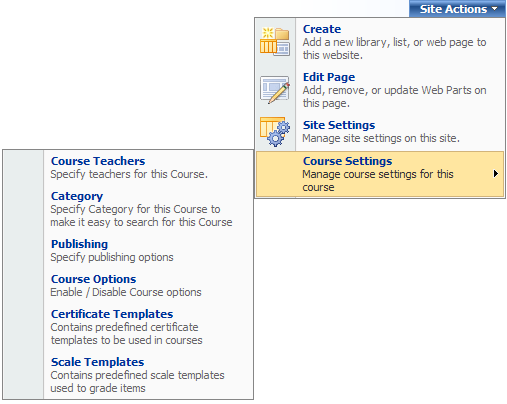Open the Site Actions dropdown

(x=457, y=9)
